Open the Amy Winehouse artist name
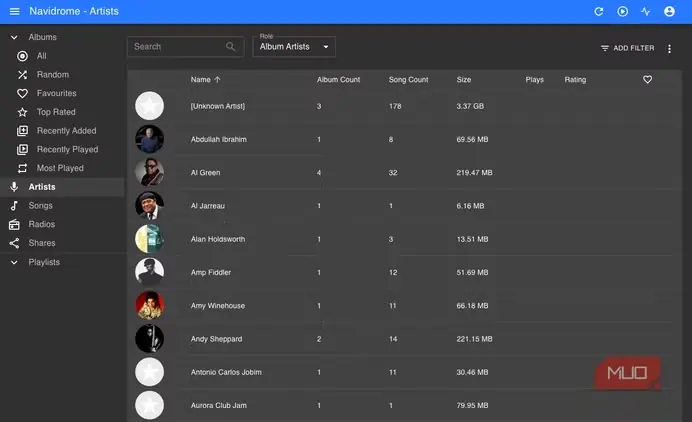The image size is (692, 422). pyautogui.click(x=218, y=305)
